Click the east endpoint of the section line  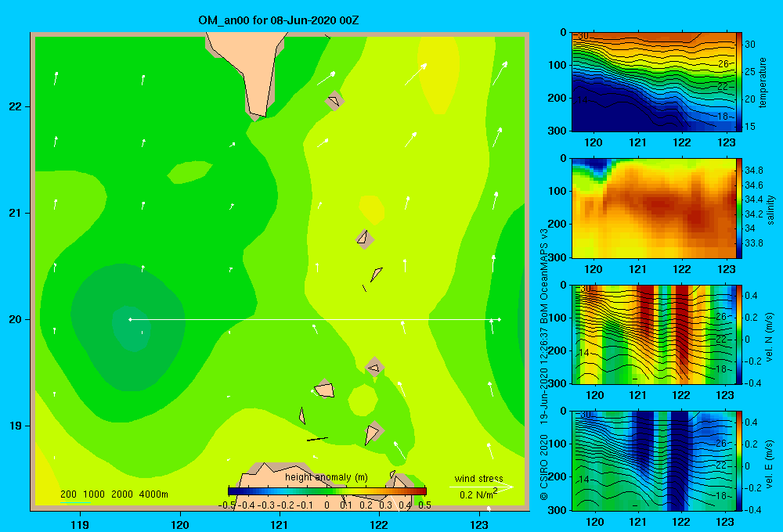(x=500, y=319)
